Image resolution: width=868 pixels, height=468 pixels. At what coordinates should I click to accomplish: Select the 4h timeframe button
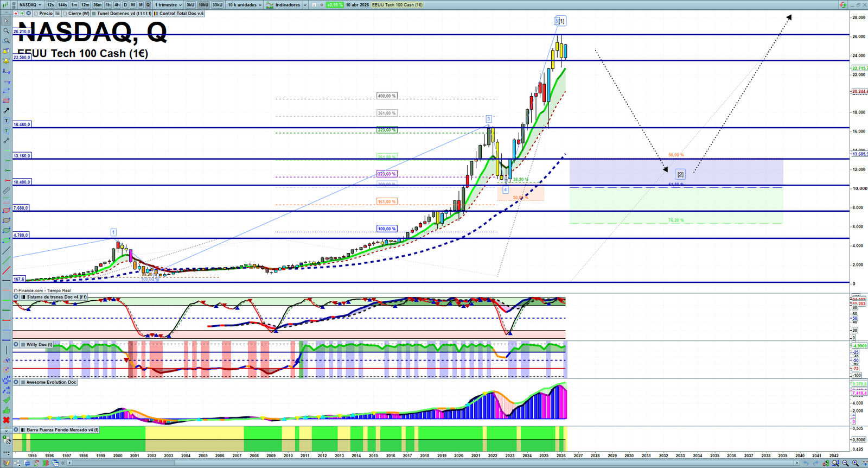pyautogui.click(x=117, y=5)
